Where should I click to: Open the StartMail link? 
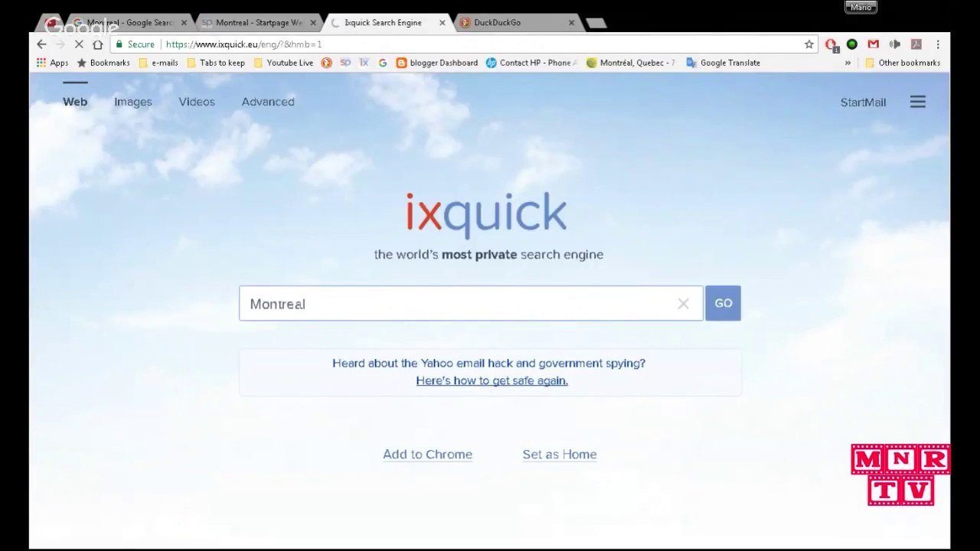tap(863, 103)
